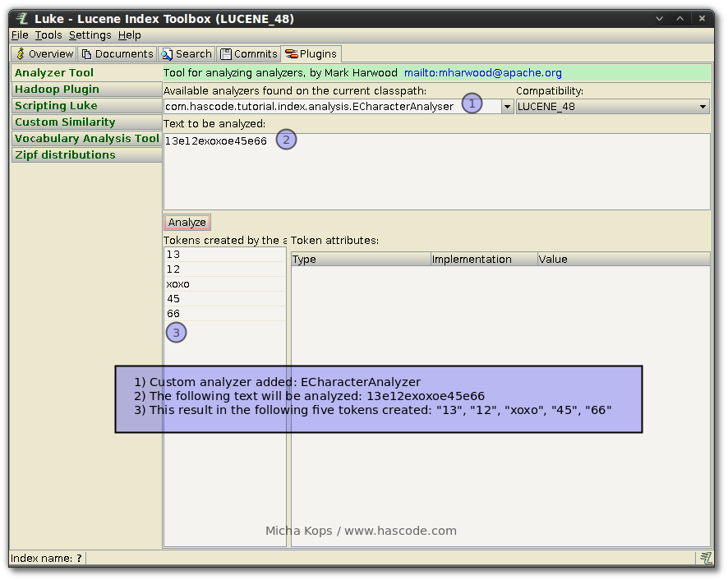Choose Scripting Luke from plugin list

[56, 106]
